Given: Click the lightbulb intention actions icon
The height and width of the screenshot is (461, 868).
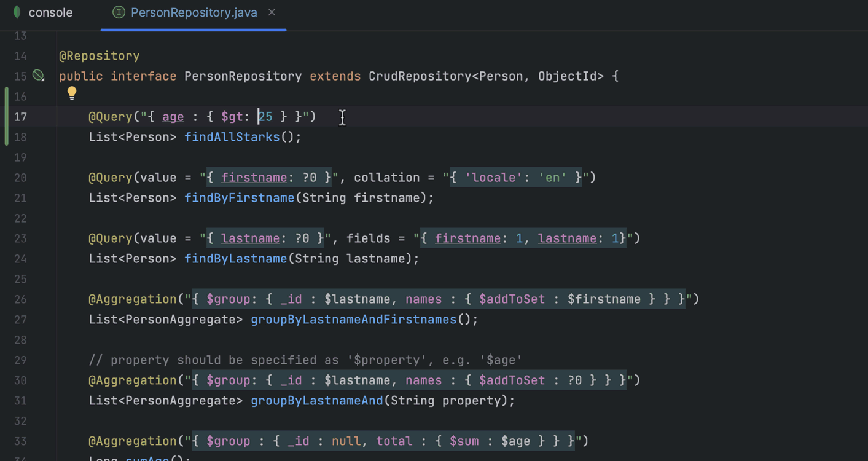Looking at the screenshot, I should [x=72, y=93].
